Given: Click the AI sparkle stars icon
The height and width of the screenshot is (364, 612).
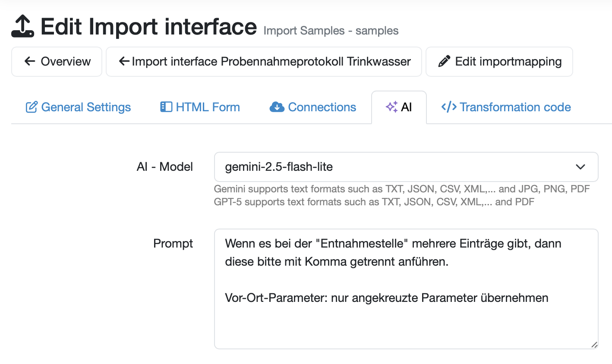Looking at the screenshot, I should (391, 107).
